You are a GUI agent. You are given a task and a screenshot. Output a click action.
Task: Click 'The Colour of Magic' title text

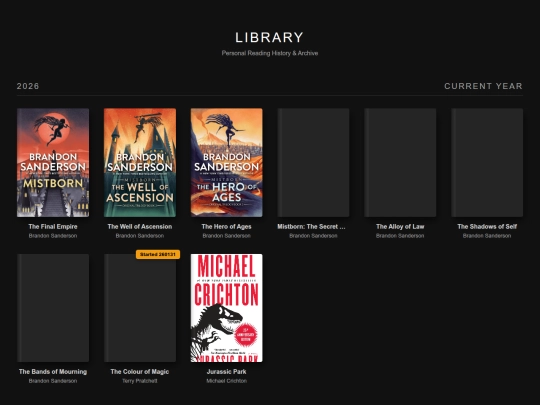(x=140, y=372)
